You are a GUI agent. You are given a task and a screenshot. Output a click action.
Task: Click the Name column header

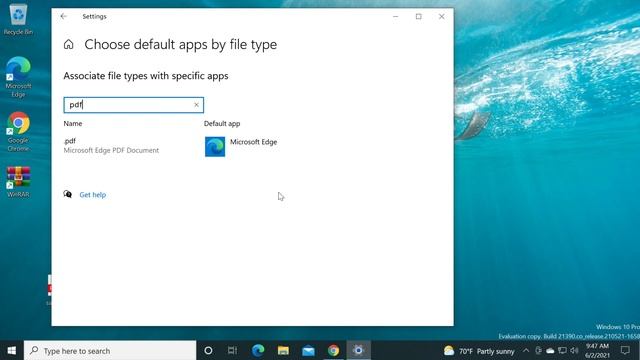click(x=73, y=123)
